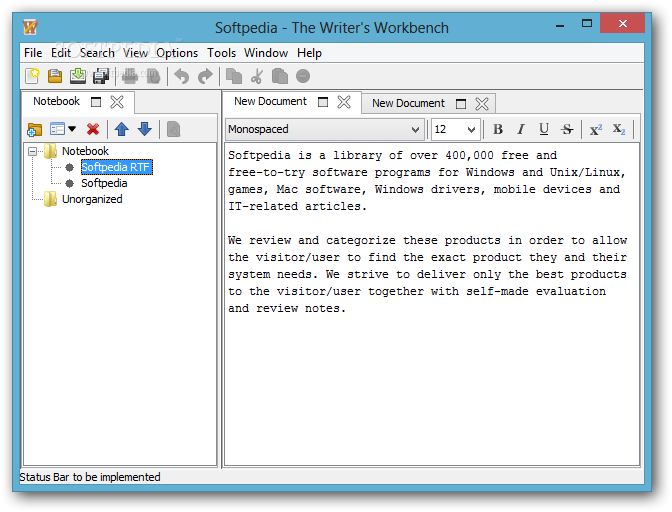Open the View menu
This screenshot has height=512, width=672.
pyautogui.click(x=135, y=53)
